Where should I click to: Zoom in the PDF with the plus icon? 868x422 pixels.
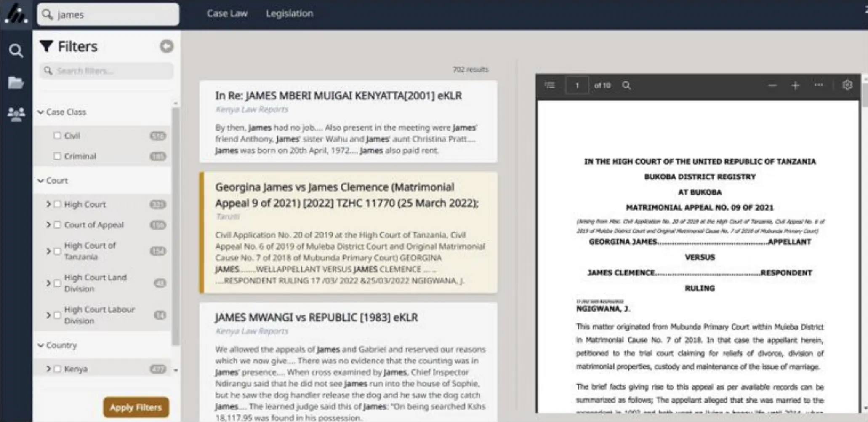pos(795,85)
